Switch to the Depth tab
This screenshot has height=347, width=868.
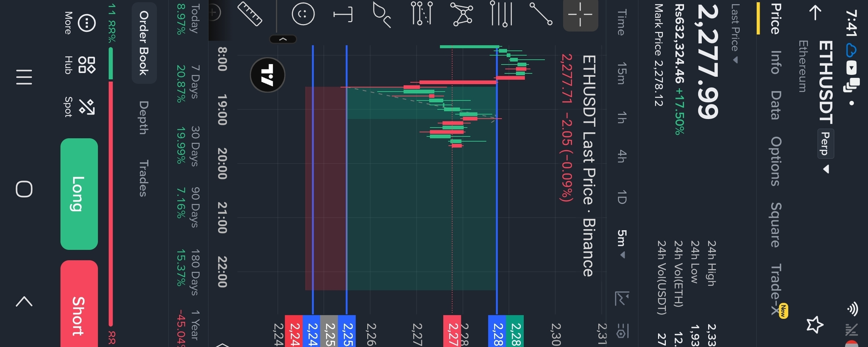[x=144, y=118]
